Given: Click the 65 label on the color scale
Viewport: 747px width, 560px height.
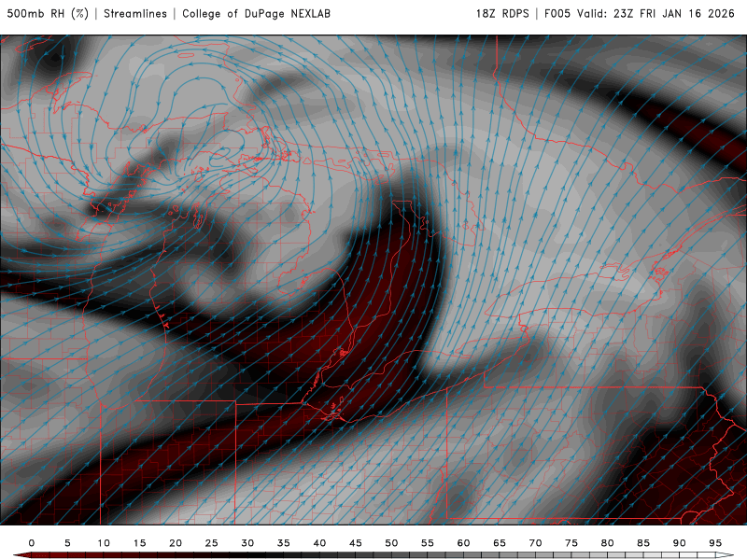Looking at the screenshot, I should (x=500, y=543).
